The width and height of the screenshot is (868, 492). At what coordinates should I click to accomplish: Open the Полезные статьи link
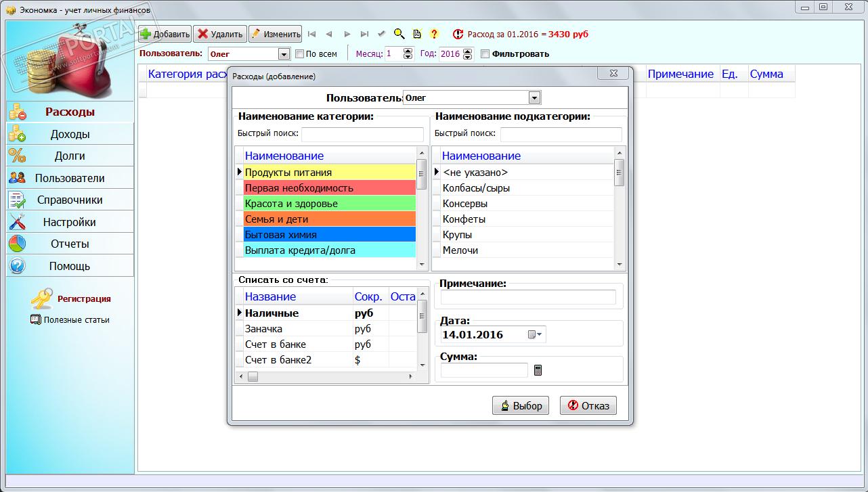pos(77,319)
